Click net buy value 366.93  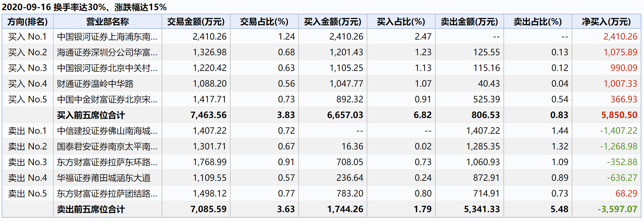coord(624,99)
